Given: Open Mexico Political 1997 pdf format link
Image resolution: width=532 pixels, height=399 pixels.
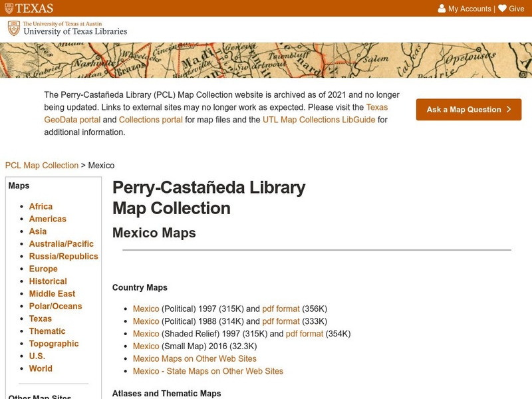Looking at the screenshot, I should [x=281, y=309].
